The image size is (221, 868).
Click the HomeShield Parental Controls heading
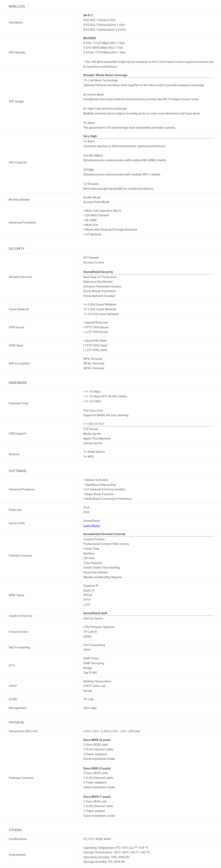pyautogui.click(x=104, y=534)
